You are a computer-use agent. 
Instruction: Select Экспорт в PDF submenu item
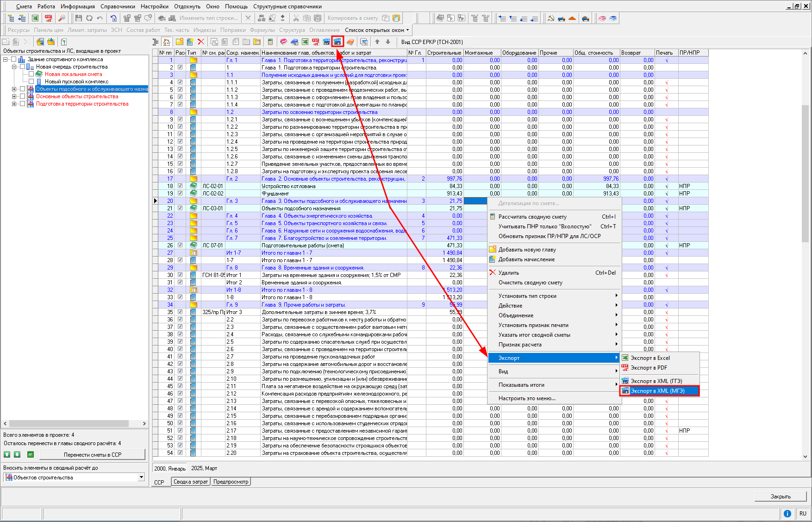(x=660, y=368)
